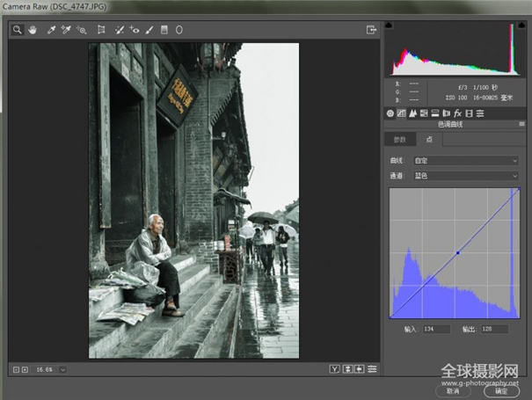Select the Color Sampler tool
The image size is (532, 400).
(x=66, y=30)
